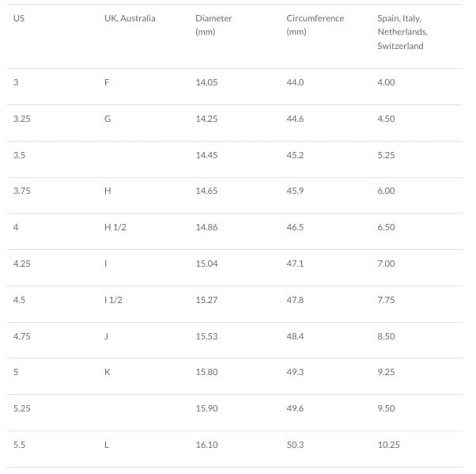Image resolution: width=476 pixels, height=474 pixels.
Task: Click the 'US' column header
Action: click(x=19, y=18)
